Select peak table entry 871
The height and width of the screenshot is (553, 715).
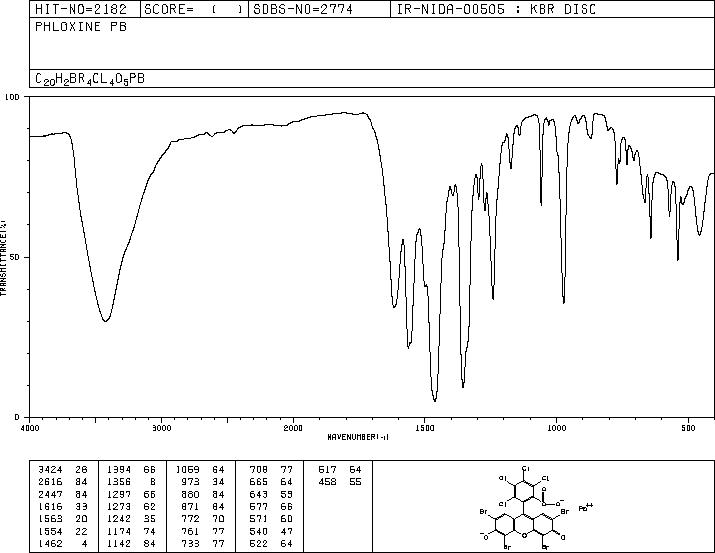(204, 506)
